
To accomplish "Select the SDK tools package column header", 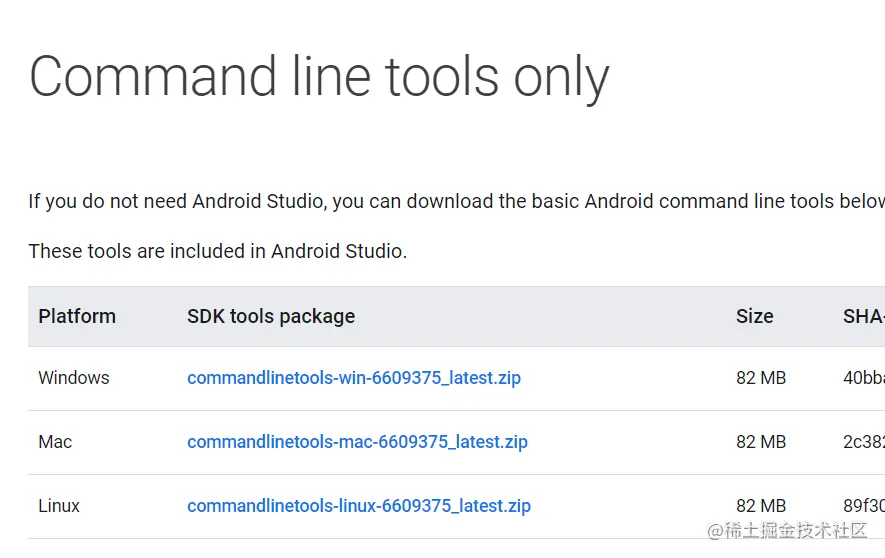I will point(271,316).
